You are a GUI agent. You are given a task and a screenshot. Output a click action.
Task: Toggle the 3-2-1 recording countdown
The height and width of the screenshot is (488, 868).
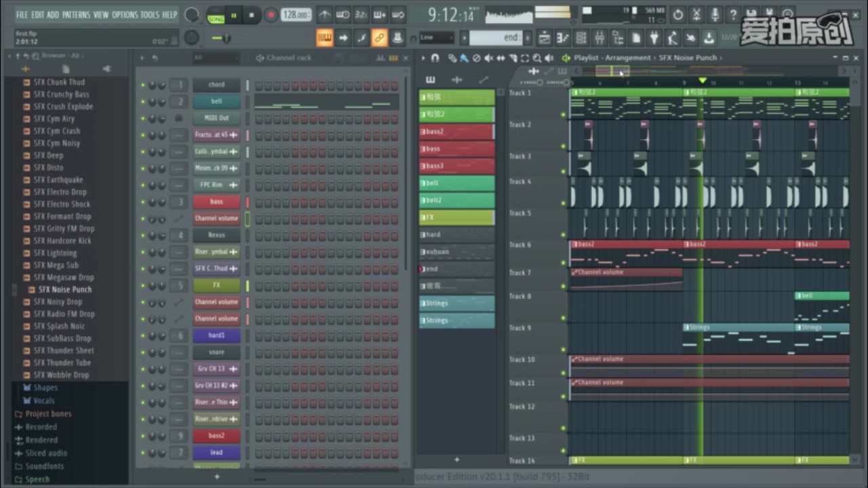tap(361, 14)
